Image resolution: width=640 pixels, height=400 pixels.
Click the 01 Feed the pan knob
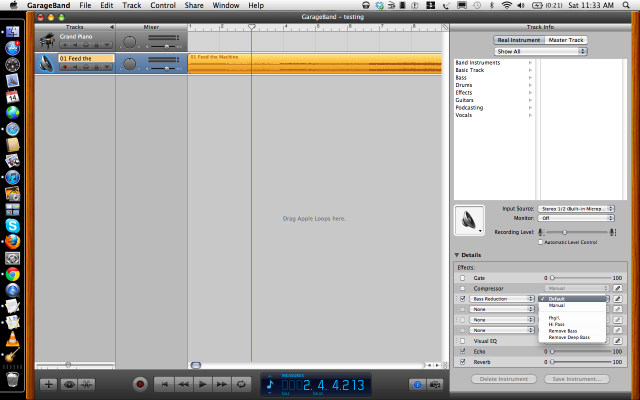(x=129, y=64)
